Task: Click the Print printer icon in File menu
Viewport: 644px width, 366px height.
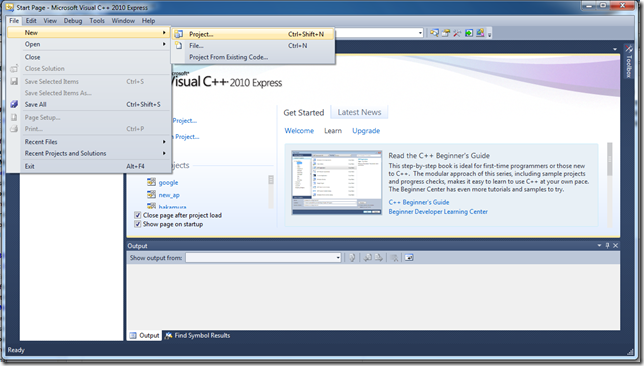Action: coord(14,129)
